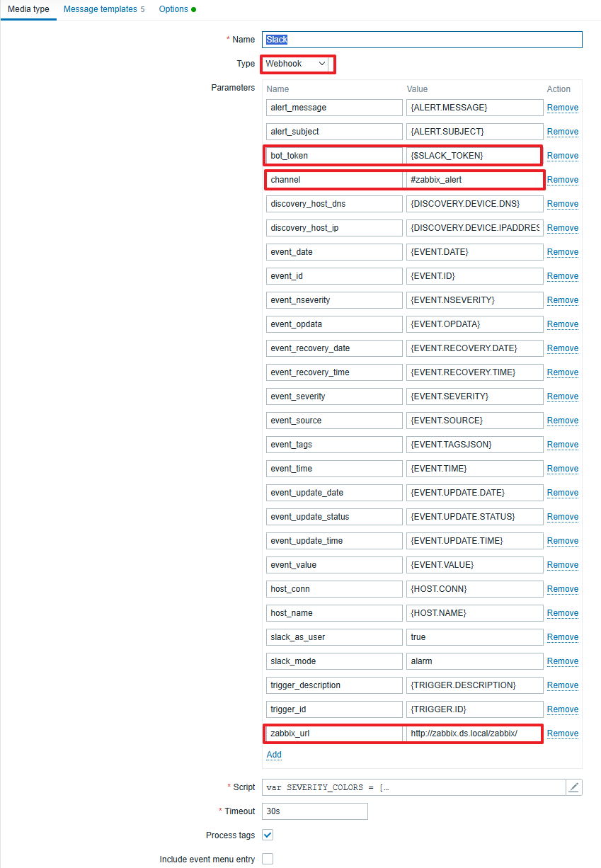Edit the zabbix_url name field
The width and height of the screenshot is (601, 868).
pyautogui.click(x=334, y=733)
